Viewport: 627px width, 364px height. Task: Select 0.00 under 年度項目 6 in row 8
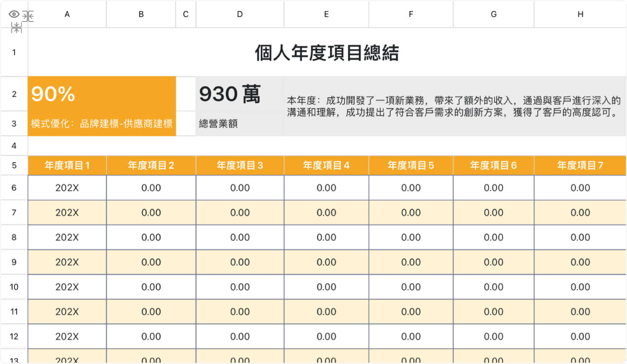[494, 237]
